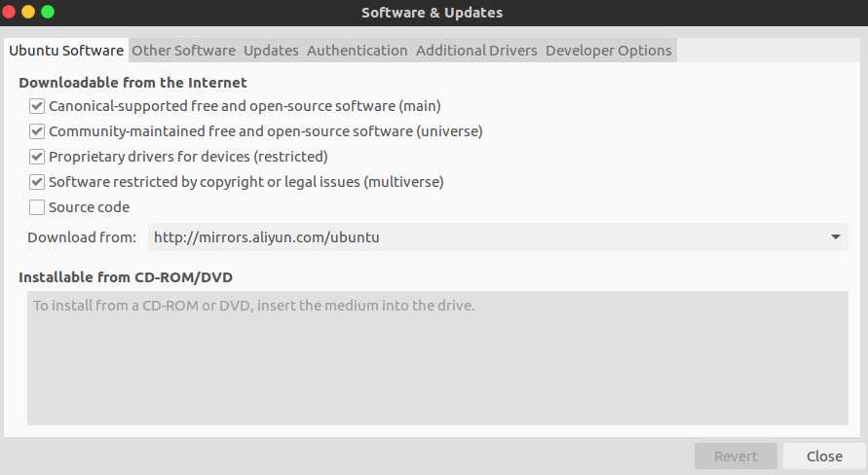Select the Ubuntu Software tab

[x=66, y=51]
